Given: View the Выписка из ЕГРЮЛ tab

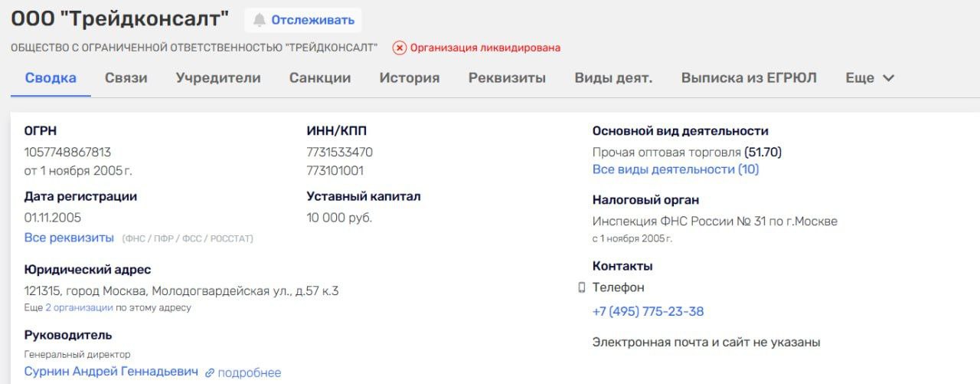Looking at the screenshot, I should click(x=749, y=78).
